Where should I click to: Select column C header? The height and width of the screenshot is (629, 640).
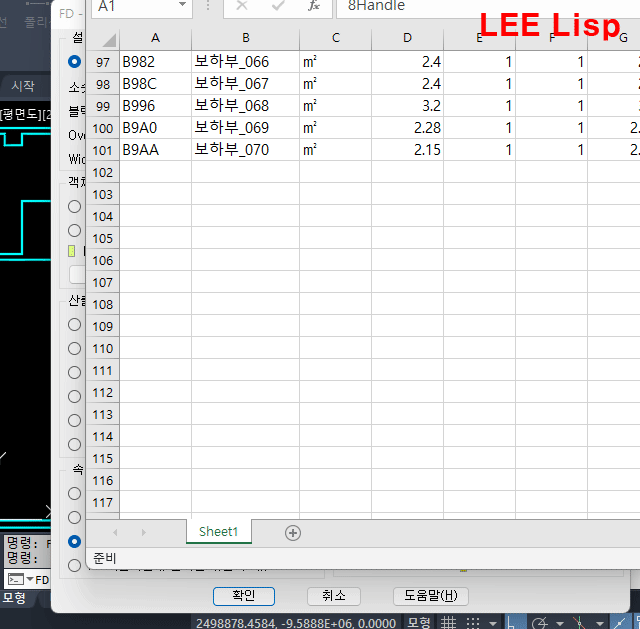[x=336, y=38]
